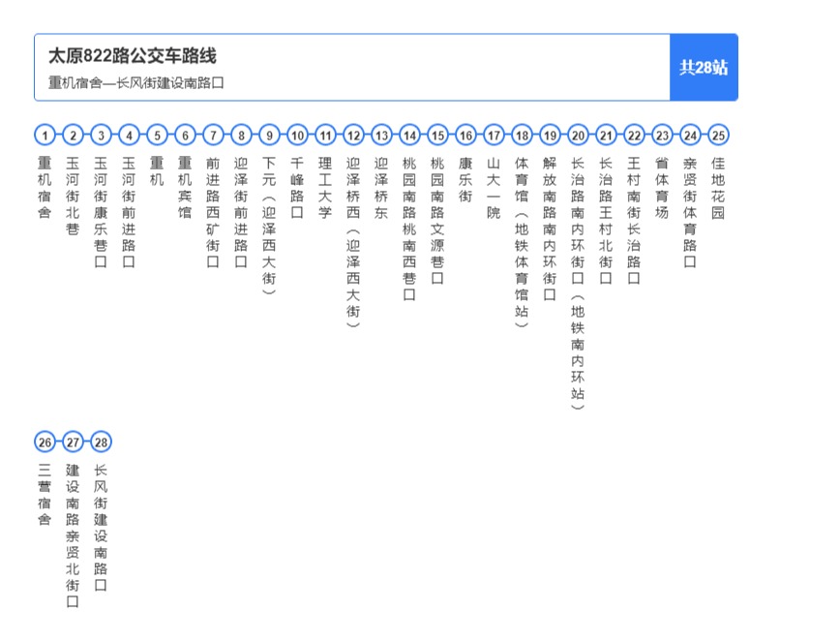
Task: Select the station name 建设南路亲贤北街口
Action: (x=73, y=535)
